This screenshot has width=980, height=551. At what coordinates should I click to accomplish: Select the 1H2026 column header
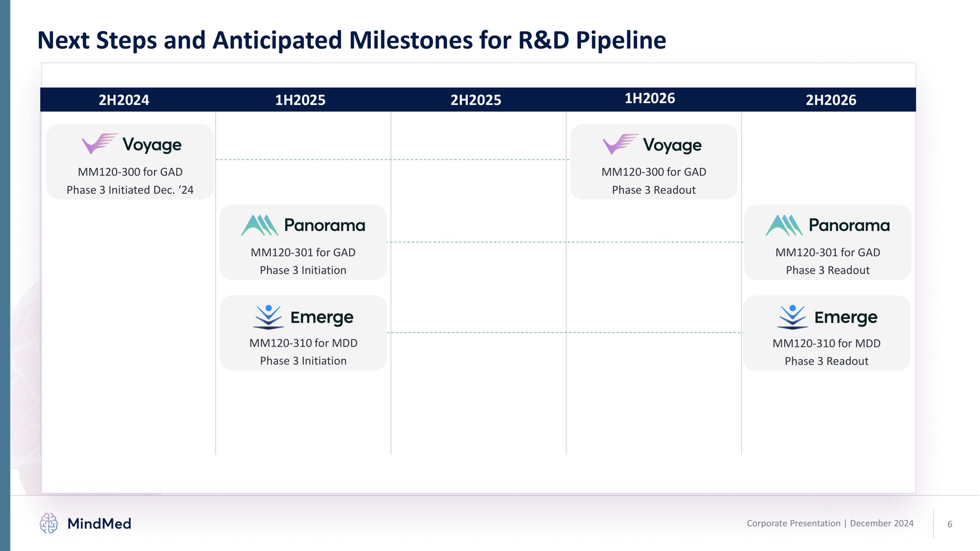[650, 98]
